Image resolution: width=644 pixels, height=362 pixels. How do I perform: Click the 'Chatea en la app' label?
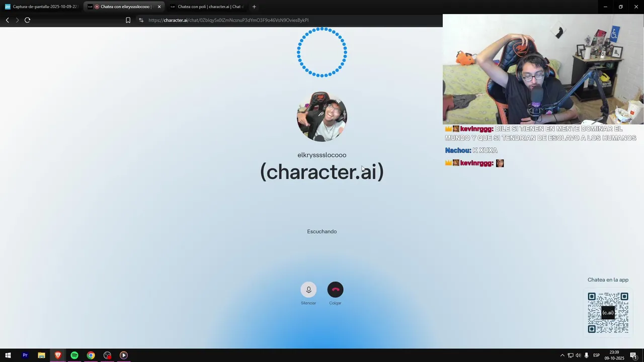tap(608, 280)
